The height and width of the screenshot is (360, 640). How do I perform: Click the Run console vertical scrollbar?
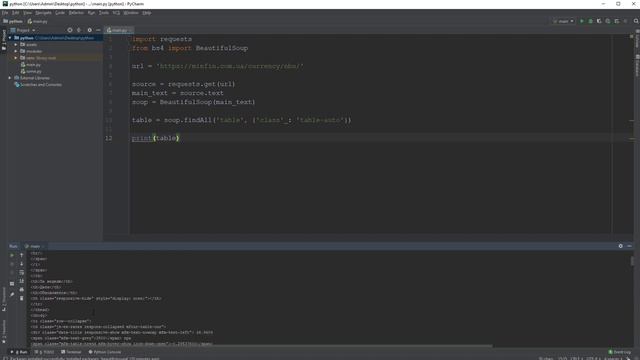632,261
